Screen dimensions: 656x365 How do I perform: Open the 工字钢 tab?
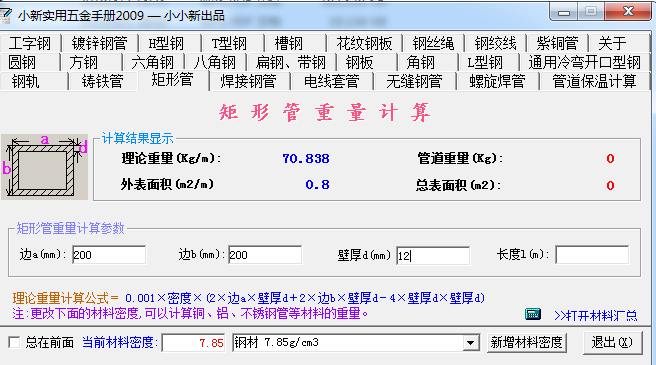point(30,43)
